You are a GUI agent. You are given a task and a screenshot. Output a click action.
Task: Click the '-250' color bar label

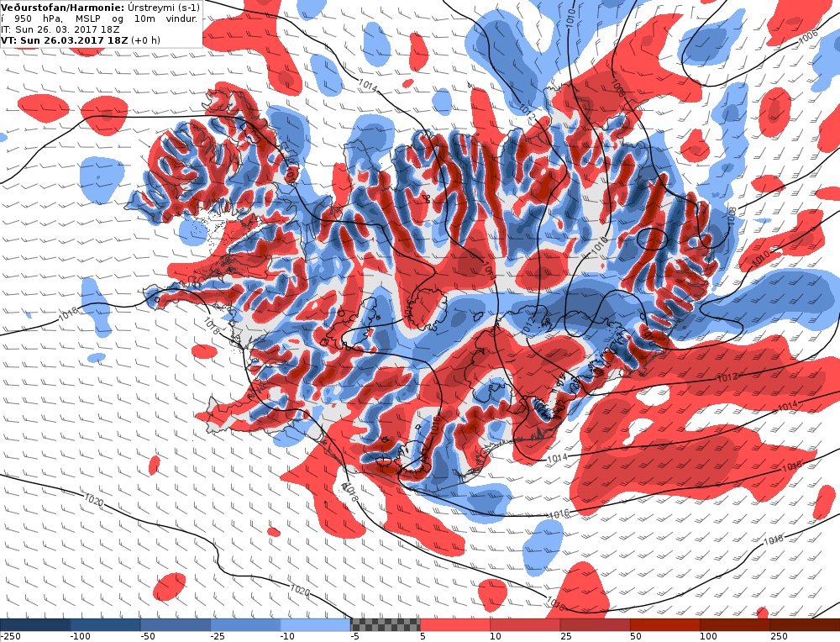[10, 637]
